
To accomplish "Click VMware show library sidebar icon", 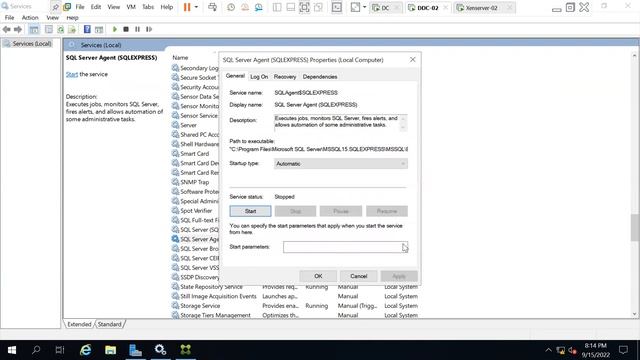I will [x=277, y=7].
